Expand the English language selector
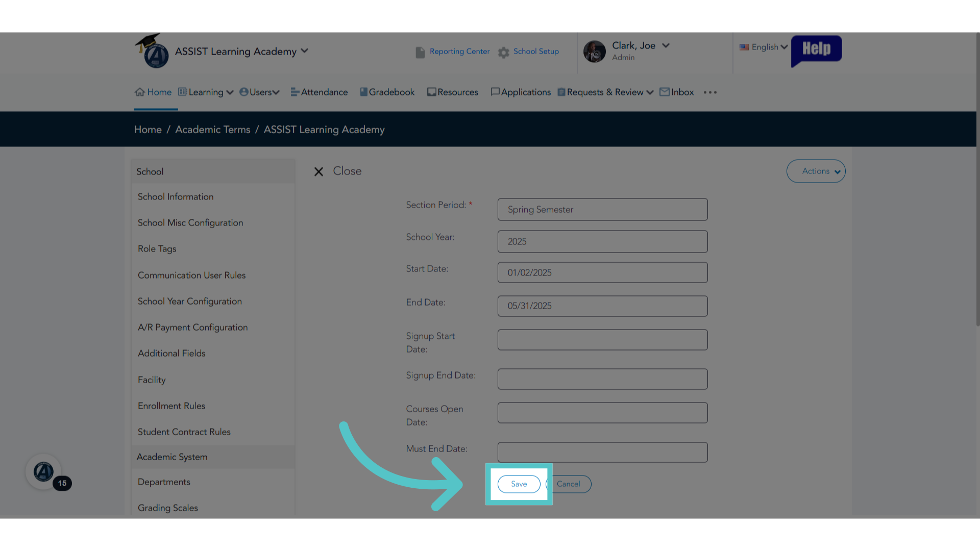980x551 pixels. click(764, 47)
